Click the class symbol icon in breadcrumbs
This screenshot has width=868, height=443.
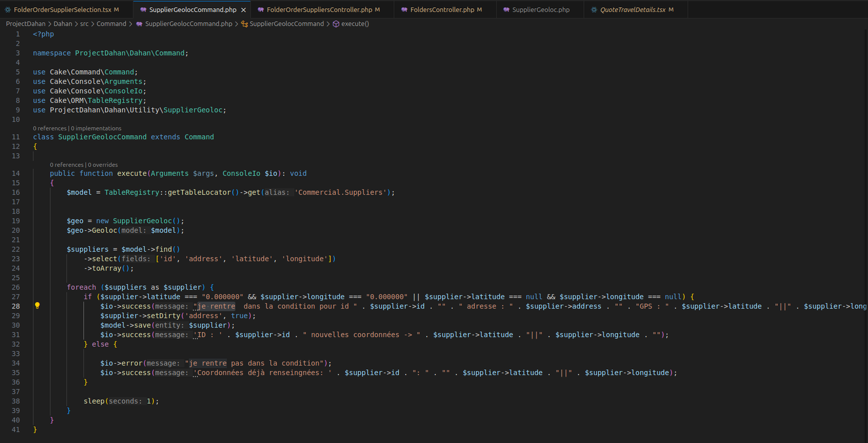pyautogui.click(x=244, y=24)
